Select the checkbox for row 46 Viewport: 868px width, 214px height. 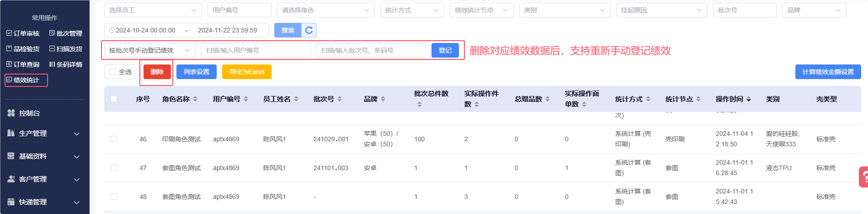click(114, 139)
